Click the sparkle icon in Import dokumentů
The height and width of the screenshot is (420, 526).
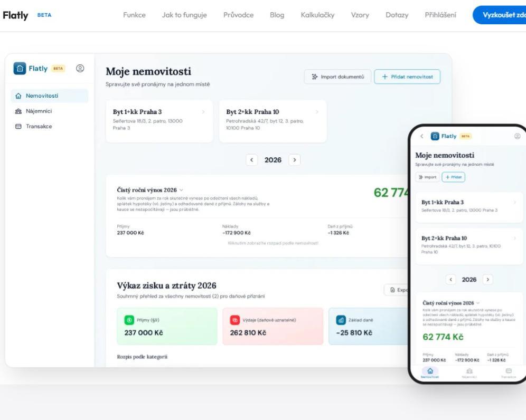314,77
